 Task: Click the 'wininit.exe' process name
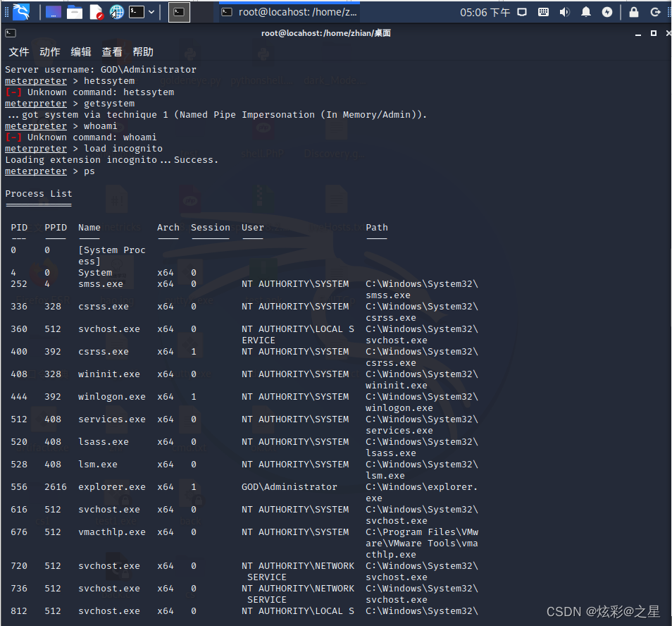coord(109,374)
